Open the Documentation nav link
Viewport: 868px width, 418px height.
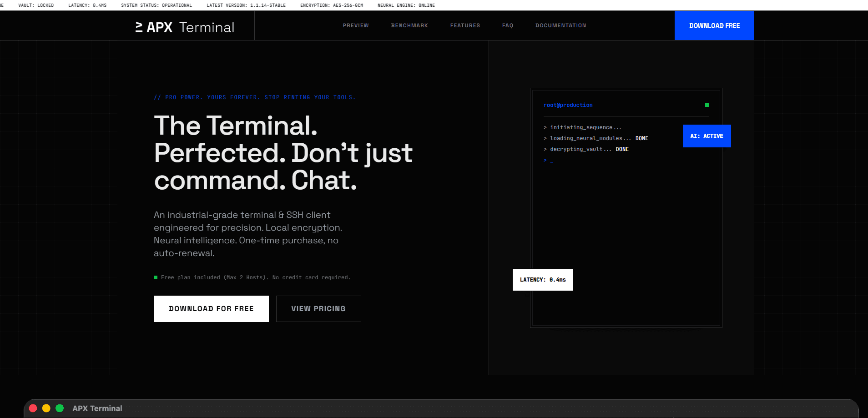tap(560, 25)
